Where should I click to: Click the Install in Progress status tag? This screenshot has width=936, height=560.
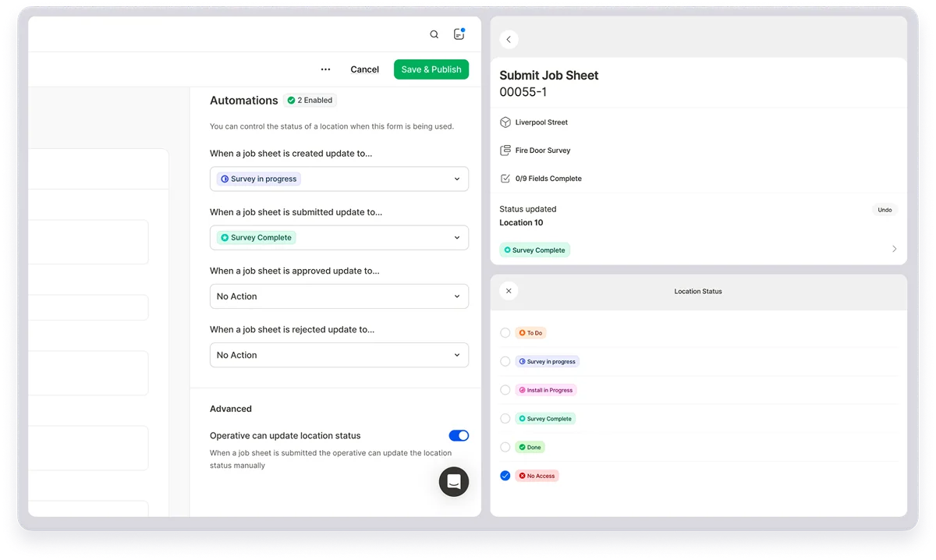pyautogui.click(x=546, y=390)
